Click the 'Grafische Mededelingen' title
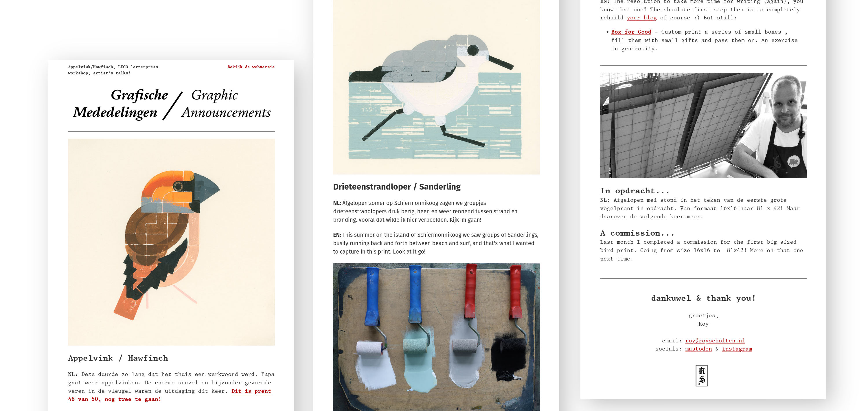 click(120, 104)
